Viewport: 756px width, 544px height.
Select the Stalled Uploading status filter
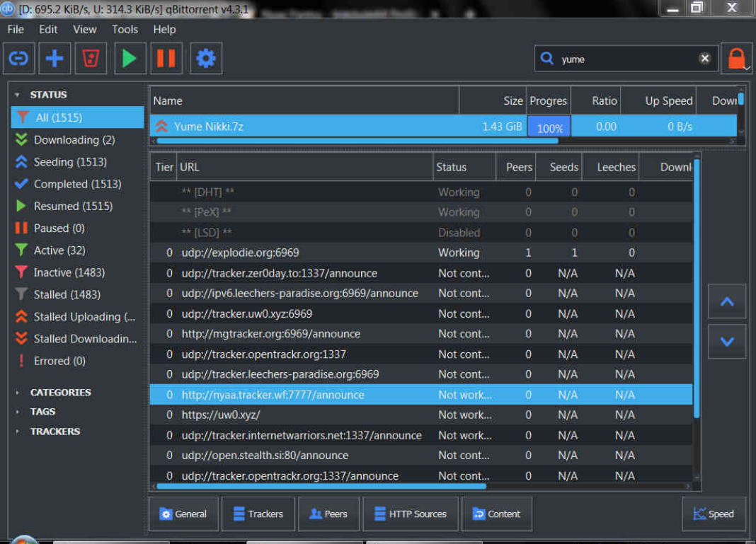coord(78,317)
